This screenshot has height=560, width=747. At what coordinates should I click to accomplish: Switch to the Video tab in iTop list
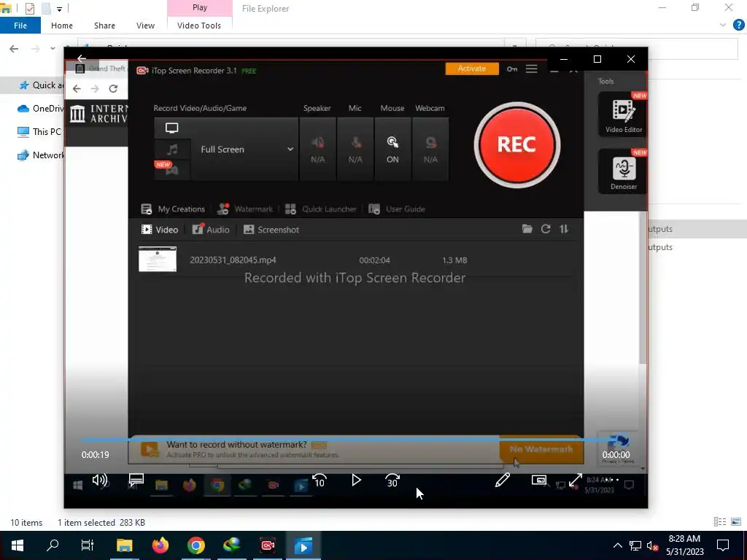coord(160,230)
